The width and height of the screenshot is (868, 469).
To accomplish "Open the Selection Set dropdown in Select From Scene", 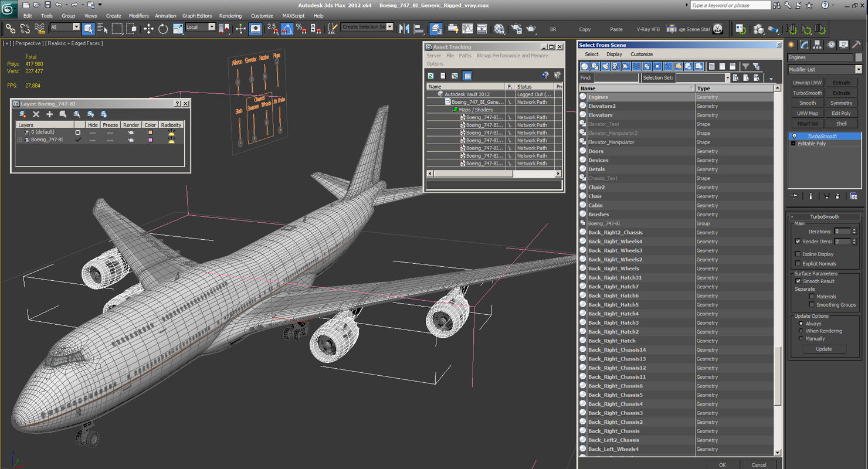I will pos(728,78).
